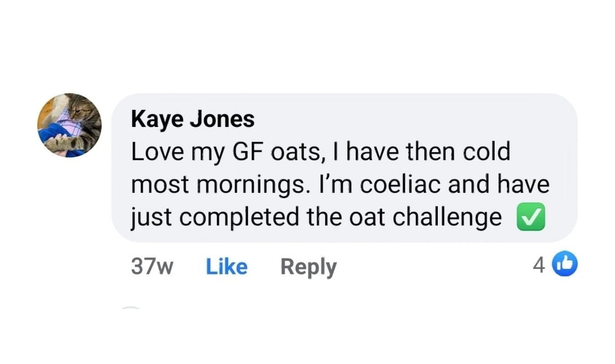
Task: Like Kaye Jones's comment
Action: (226, 267)
